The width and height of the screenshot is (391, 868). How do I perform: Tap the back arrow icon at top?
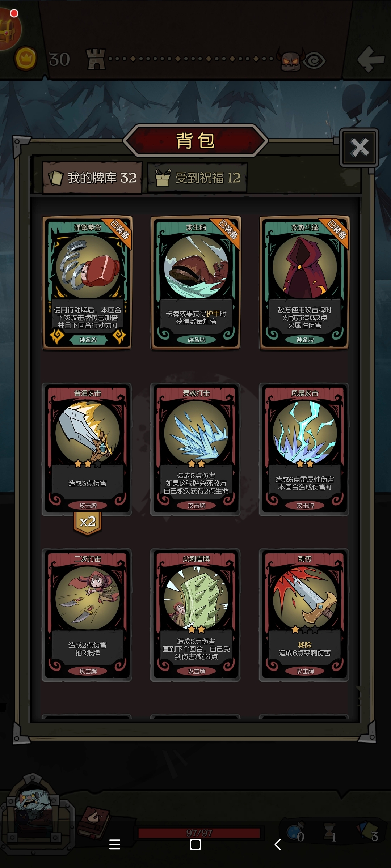coord(370,59)
